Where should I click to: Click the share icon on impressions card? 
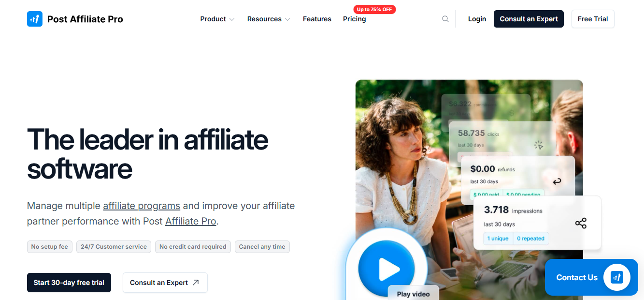[x=581, y=223]
